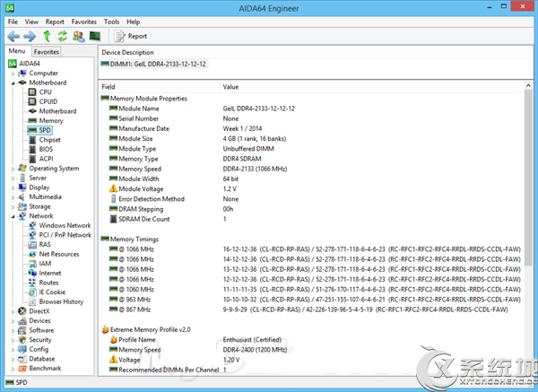Expand the Multimedia tree node
This screenshot has width=538, height=392.
13,197
